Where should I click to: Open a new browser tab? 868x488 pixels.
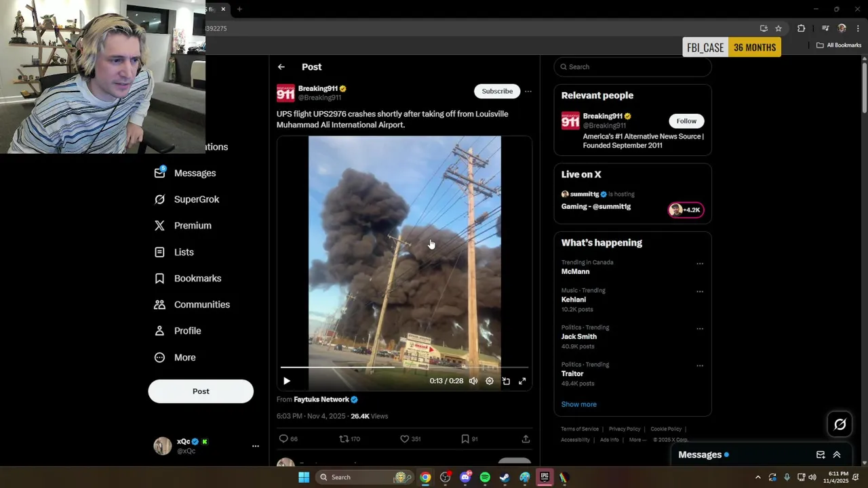239,9
